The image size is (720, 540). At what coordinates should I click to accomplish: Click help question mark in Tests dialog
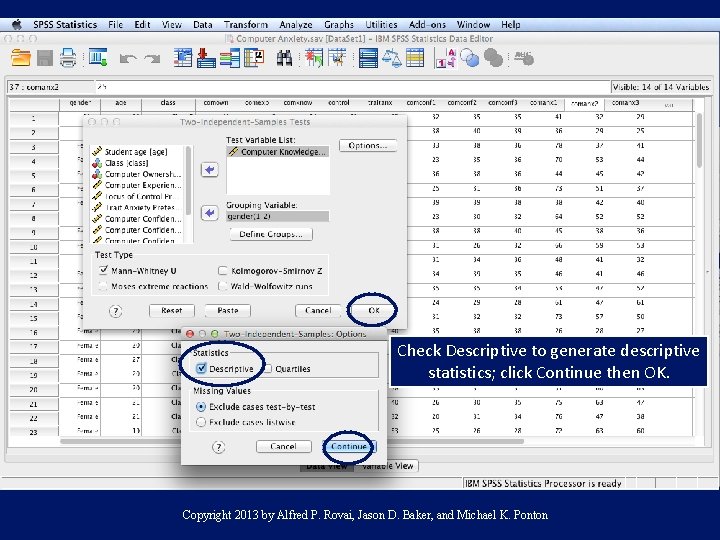click(x=116, y=311)
